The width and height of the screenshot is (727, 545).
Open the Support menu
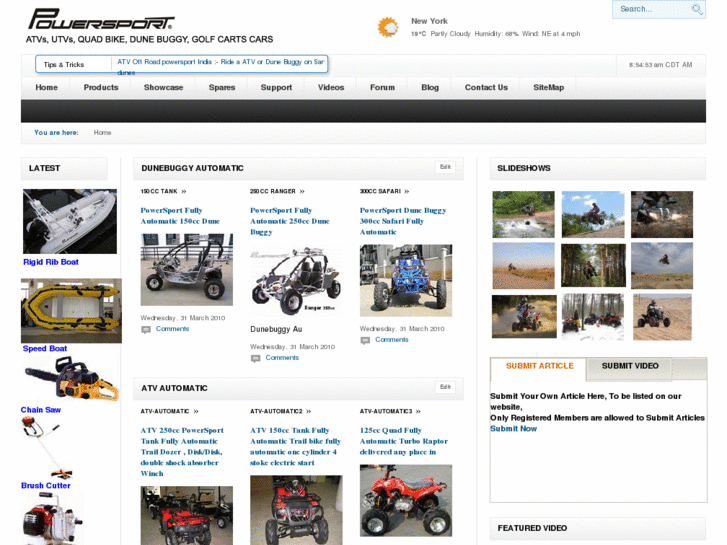[x=276, y=87]
